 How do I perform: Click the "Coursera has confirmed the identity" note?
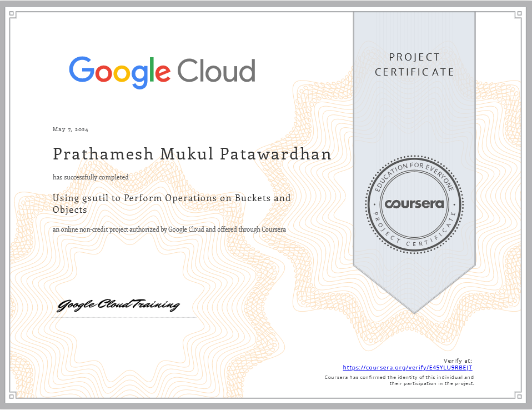coord(399,381)
